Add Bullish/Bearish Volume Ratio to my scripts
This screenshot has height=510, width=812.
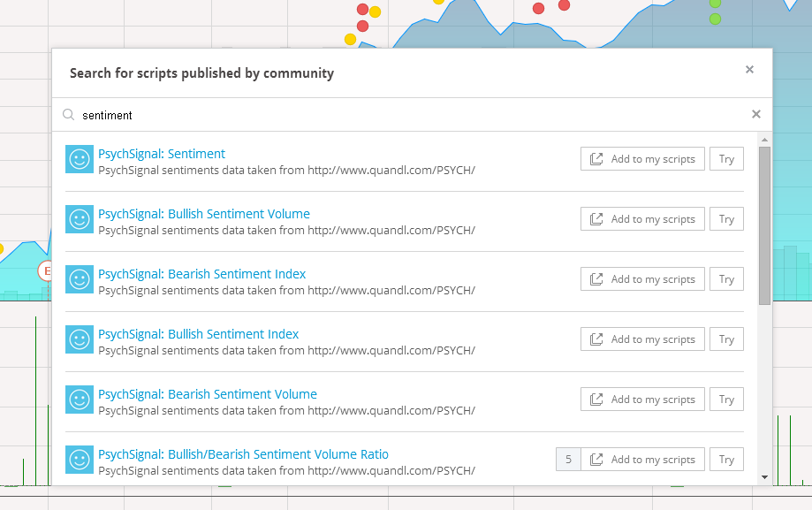[642, 460]
